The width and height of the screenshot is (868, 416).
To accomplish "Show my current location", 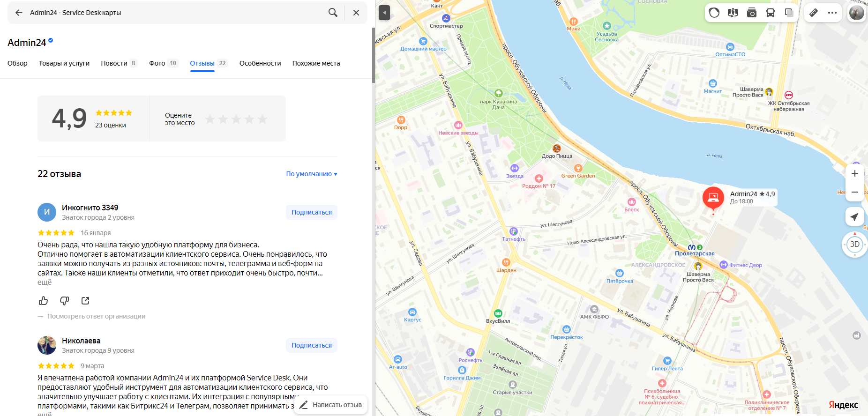I will (x=855, y=216).
